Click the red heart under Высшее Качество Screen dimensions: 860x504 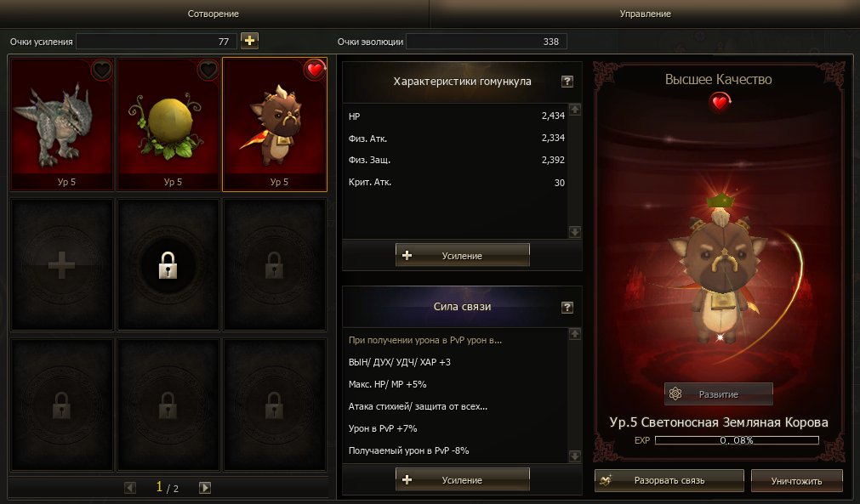click(719, 102)
